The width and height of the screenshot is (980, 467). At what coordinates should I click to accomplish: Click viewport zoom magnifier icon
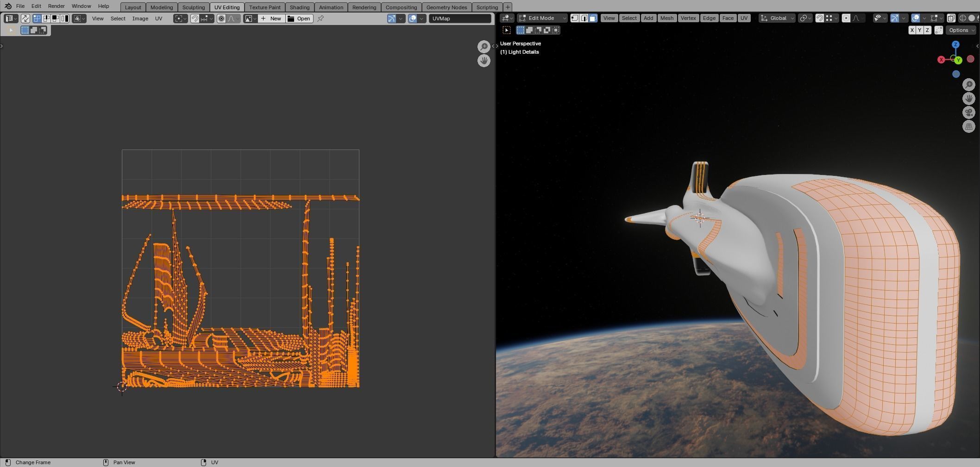(x=969, y=85)
